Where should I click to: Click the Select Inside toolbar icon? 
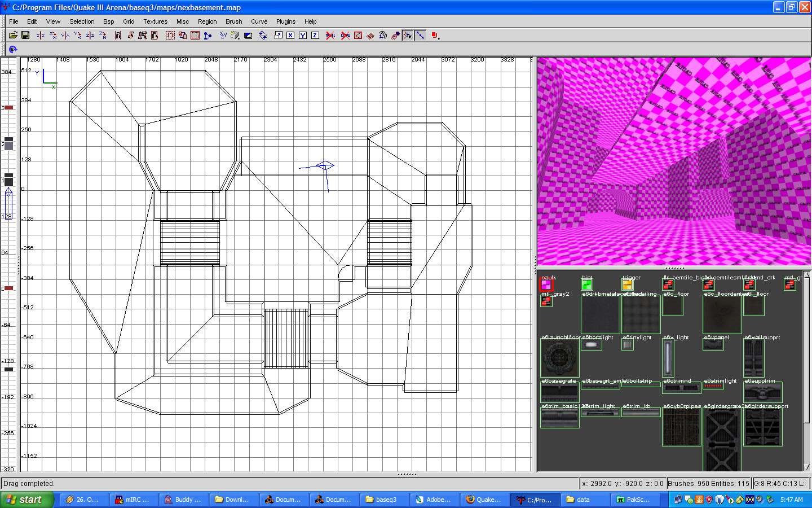(155, 35)
